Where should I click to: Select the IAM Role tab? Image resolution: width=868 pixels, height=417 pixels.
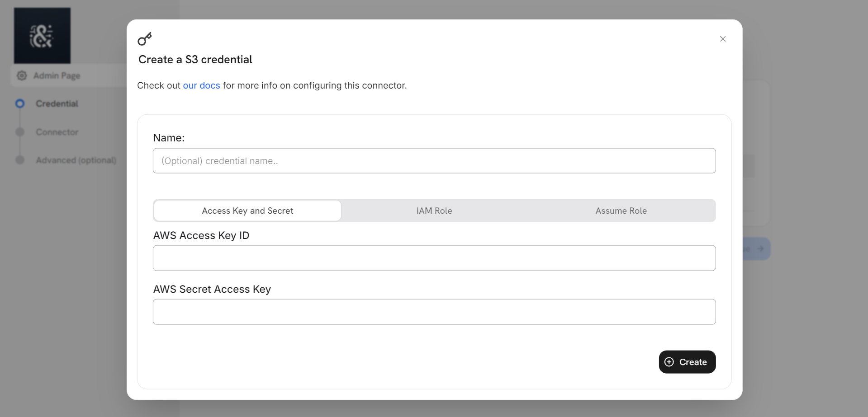point(434,211)
